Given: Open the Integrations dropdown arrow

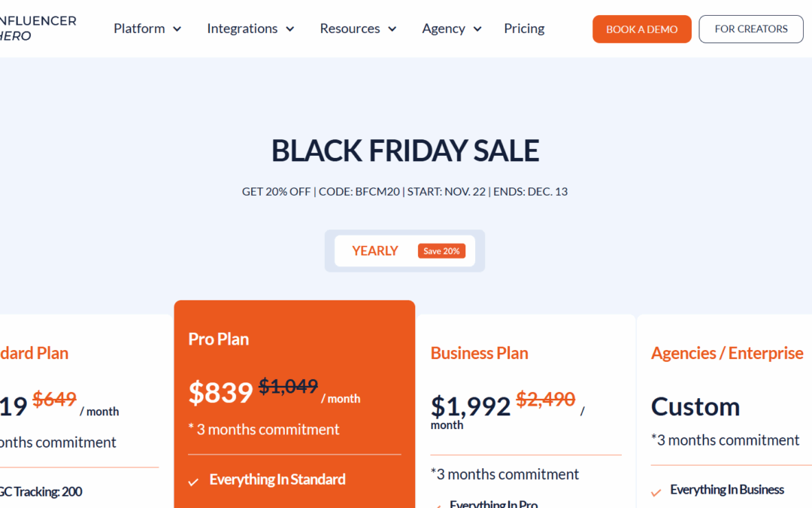Looking at the screenshot, I should coord(290,29).
